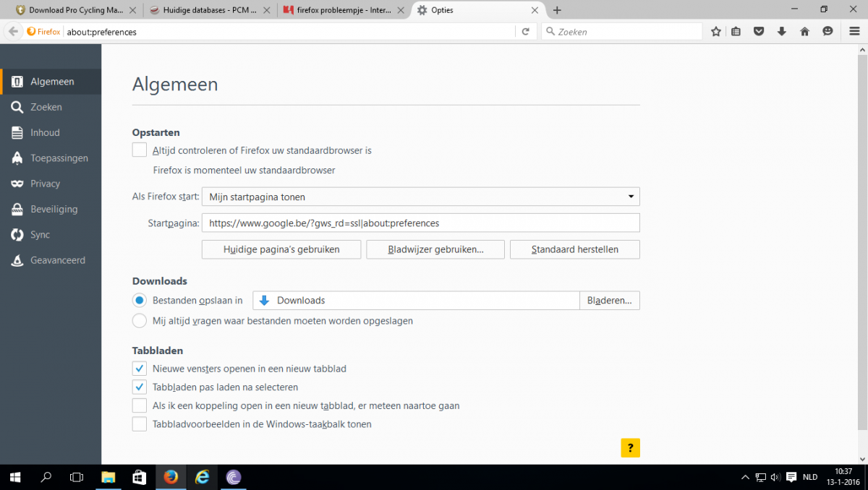The image size is (868, 490).
Task: Open the Privacy preferences section
Action: [x=51, y=184]
